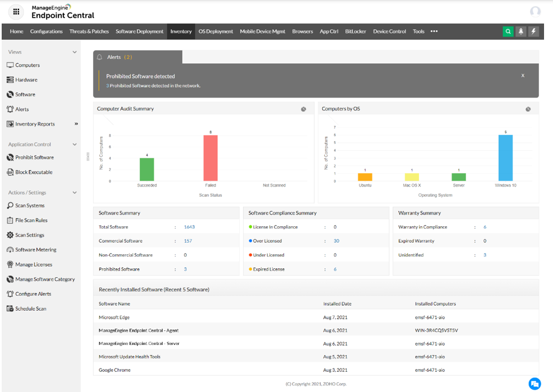The image size is (553, 392).
Task: Toggle chart type in Computers by OS
Action: pyautogui.click(x=528, y=109)
